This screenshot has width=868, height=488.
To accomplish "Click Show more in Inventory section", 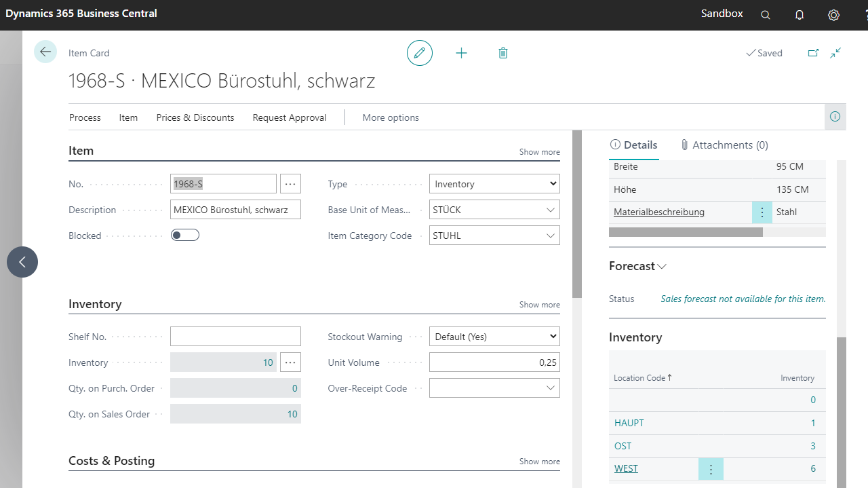I will (x=539, y=305).
